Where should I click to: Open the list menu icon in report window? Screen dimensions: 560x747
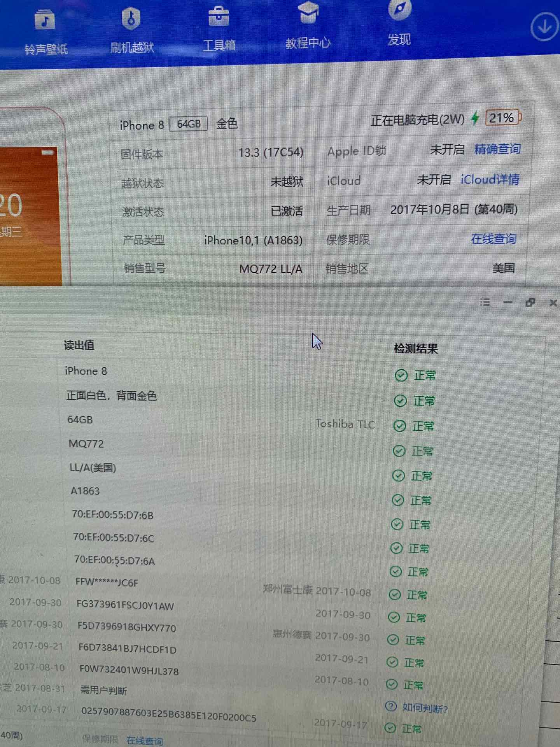(485, 302)
